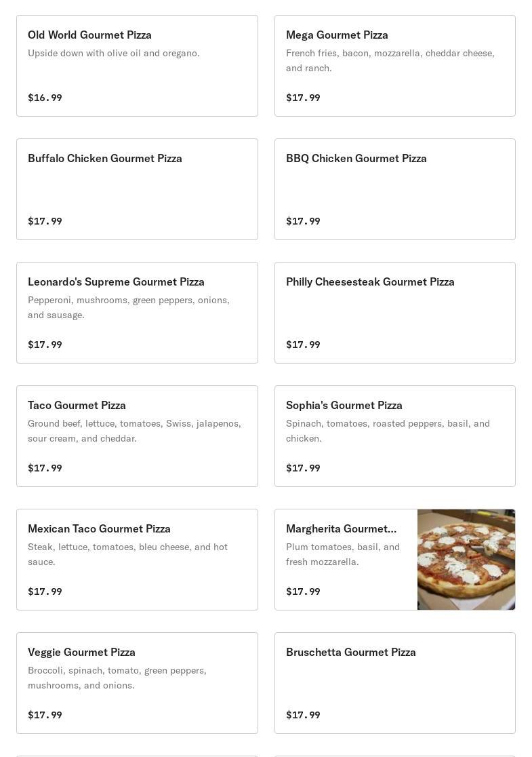The width and height of the screenshot is (532, 757).
Task: Click the Taco Gourmet Pizza title
Action: (x=77, y=405)
